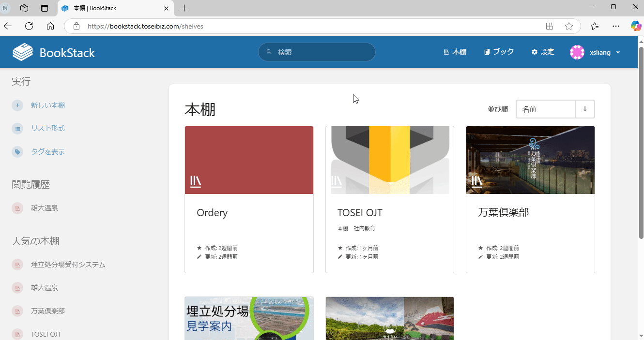This screenshot has width=644, height=340.
Task: Click the 検索 search field
Action: (317, 52)
